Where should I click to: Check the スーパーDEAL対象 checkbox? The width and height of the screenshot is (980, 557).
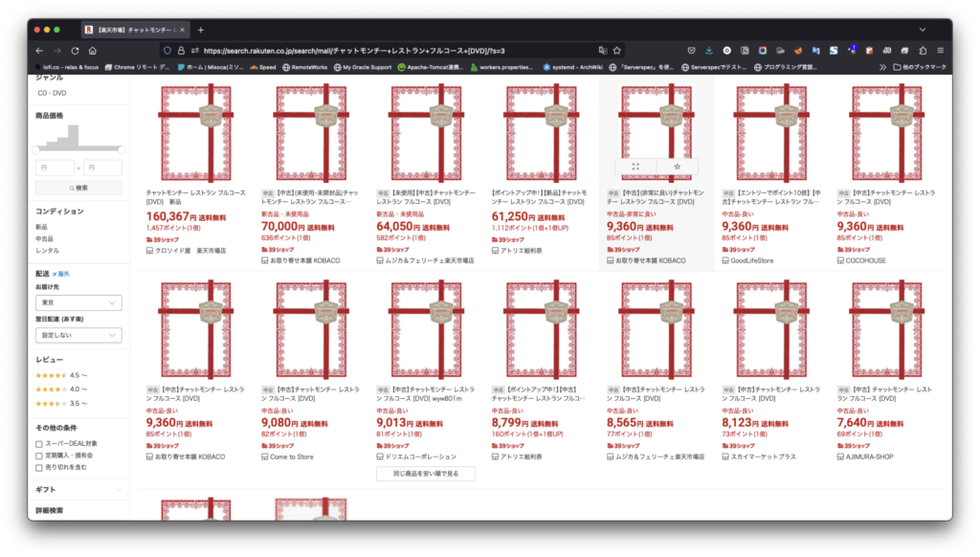click(39, 443)
